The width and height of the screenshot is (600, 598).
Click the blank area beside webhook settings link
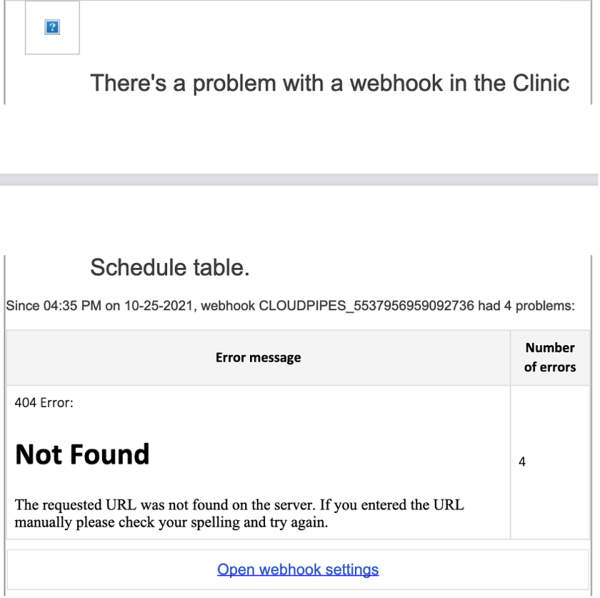click(x=482, y=570)
